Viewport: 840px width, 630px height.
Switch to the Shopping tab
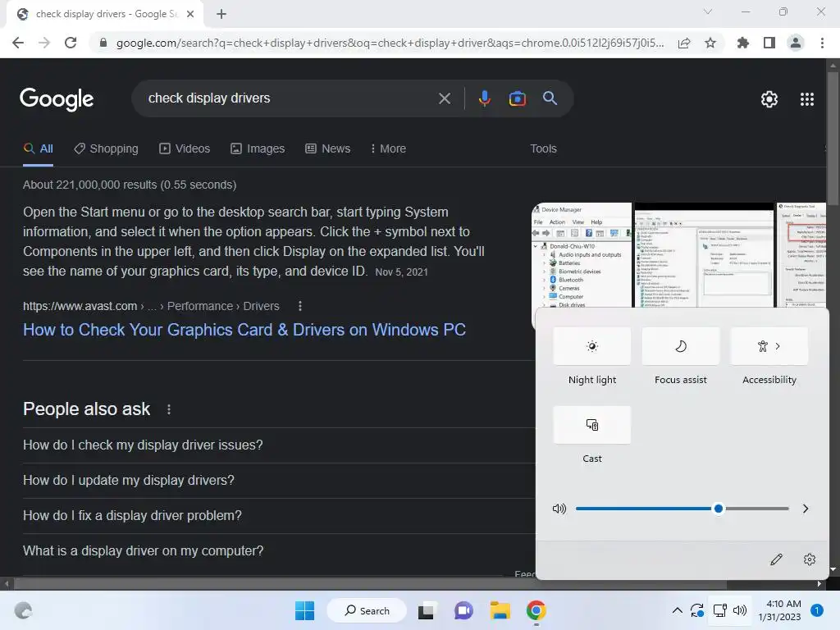click(x=106, y=149)
